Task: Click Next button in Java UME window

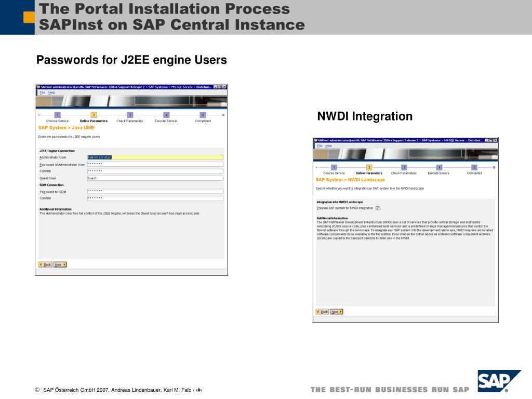Action: pos(60,264)
